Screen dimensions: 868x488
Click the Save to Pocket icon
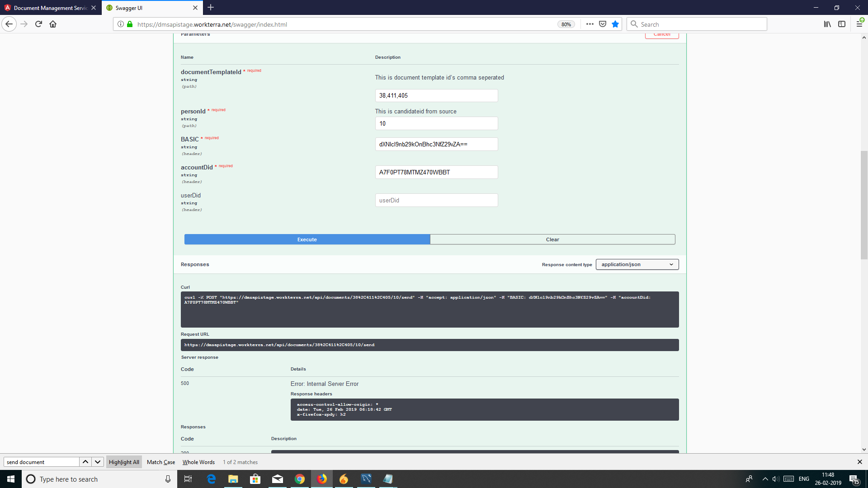click(603, 24)
